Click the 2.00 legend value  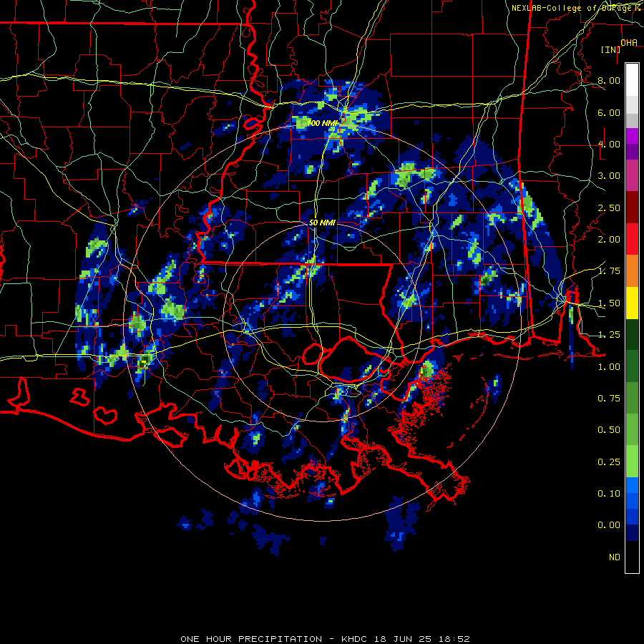click(609, 240)
